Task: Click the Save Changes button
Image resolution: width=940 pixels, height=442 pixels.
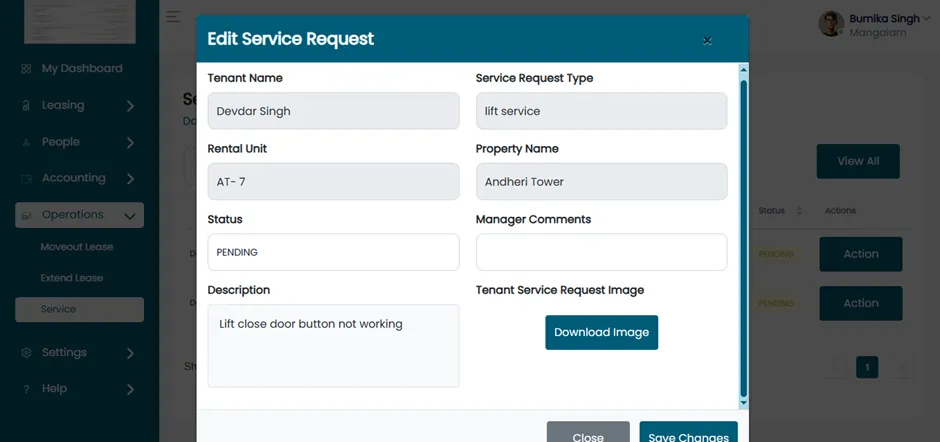Action: 688,432
